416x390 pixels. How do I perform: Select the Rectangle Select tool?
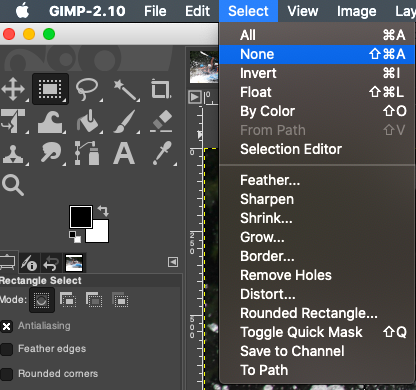click(x=50, y=89)
